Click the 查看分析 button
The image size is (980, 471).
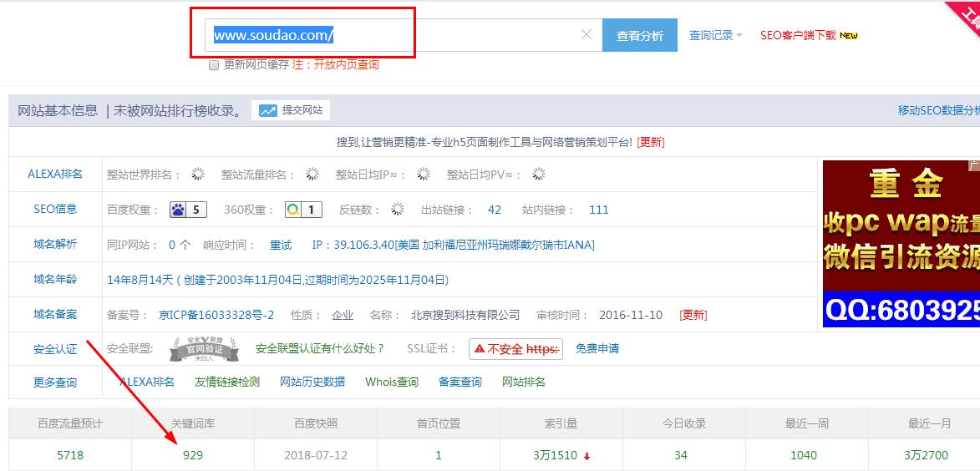coord(639,36)
